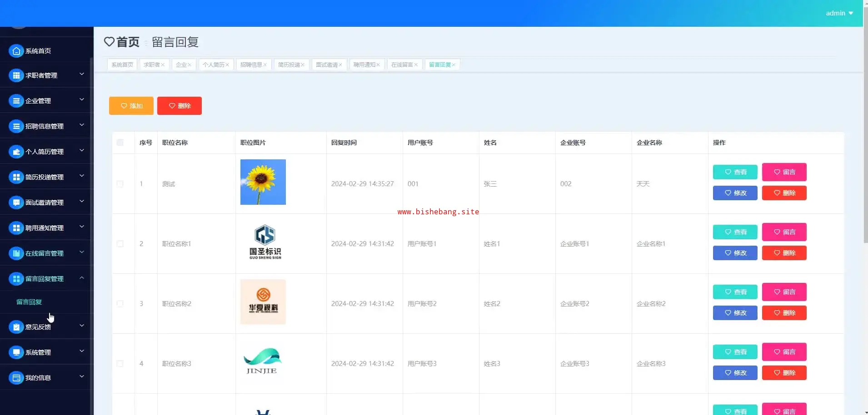
Task: Click the 系统首页 home icon in sidebar
Action: (x=16, y=51)
